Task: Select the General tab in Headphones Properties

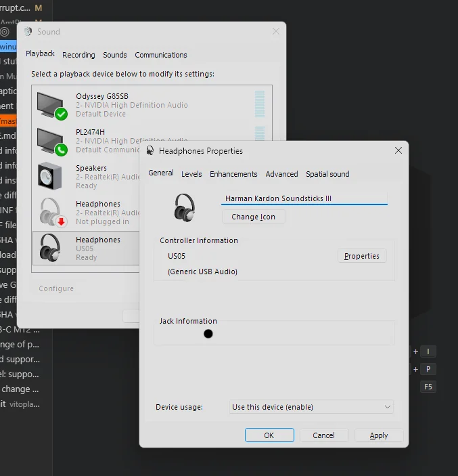Action: [161, 173]
